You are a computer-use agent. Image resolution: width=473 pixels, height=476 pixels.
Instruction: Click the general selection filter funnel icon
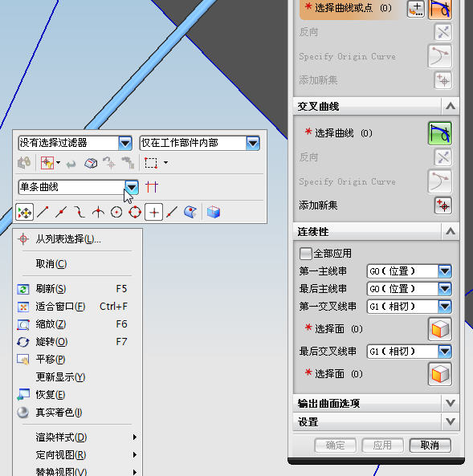coord(47,163)
